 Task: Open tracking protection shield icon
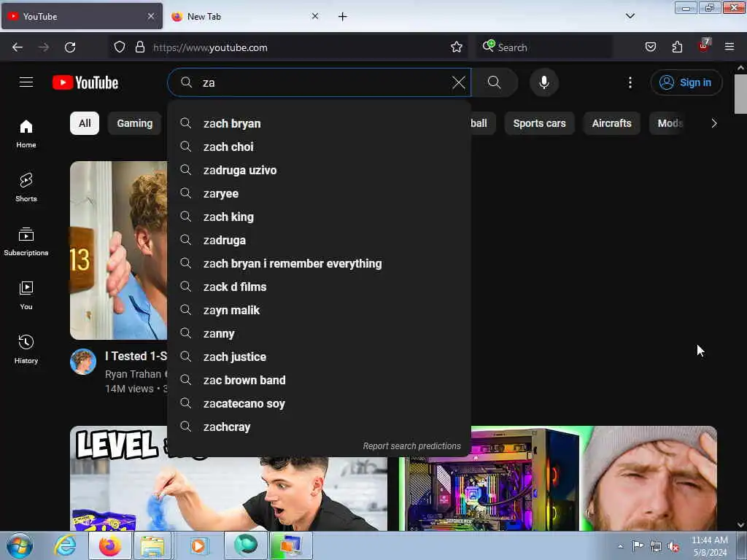(x=120, y=47)
